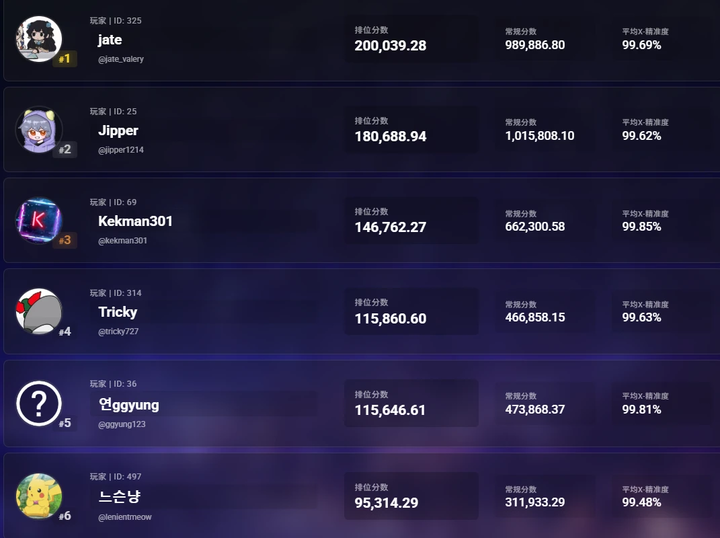The image size is (720, 538).
Task: Click Kekman301's neon K avatar
Action: tap(39, 220)
